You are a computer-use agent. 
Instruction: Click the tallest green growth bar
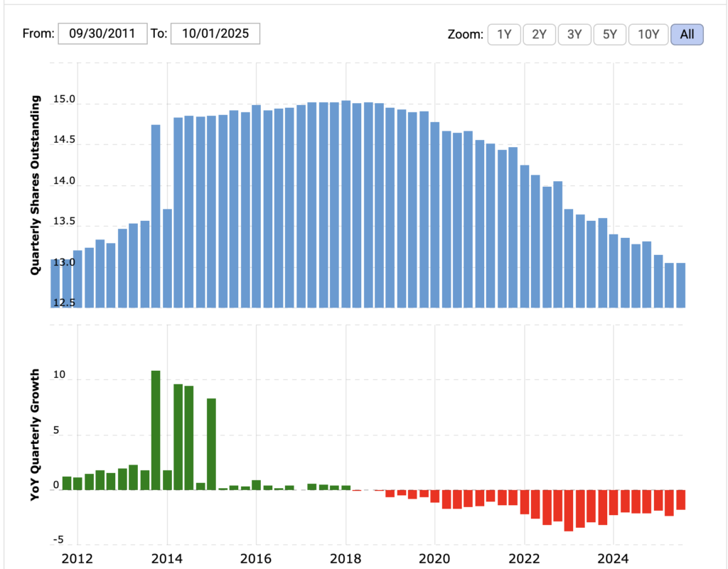tap(156, 430)
